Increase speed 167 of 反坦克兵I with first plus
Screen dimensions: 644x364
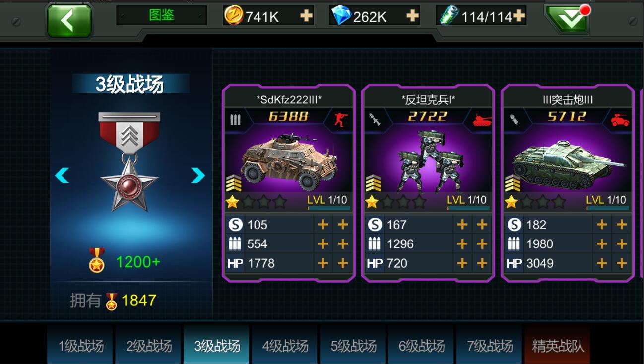coord(462,225)
